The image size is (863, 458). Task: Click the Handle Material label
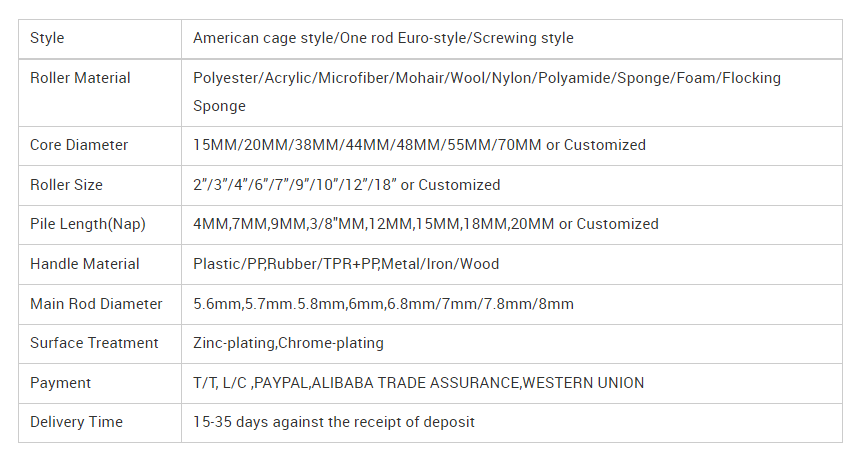pos(84,264)
